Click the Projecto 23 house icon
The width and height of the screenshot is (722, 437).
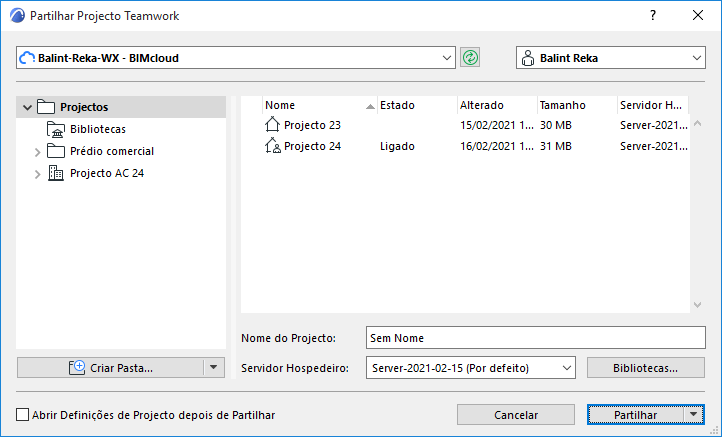pyautogui.click(x=272, y=125)
